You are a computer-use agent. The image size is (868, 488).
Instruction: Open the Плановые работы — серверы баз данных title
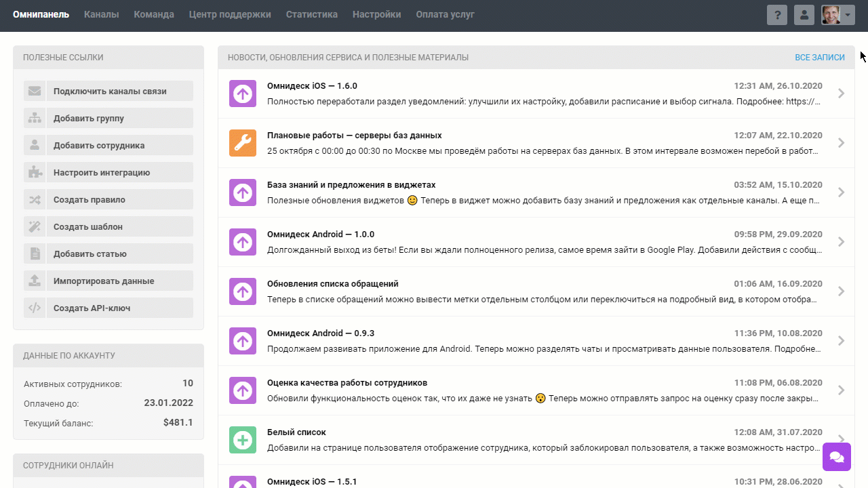tap(355, 136)
